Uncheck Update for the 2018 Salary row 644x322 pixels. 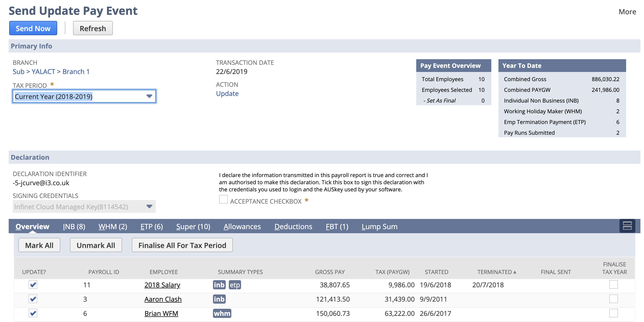tap(33, 285)
